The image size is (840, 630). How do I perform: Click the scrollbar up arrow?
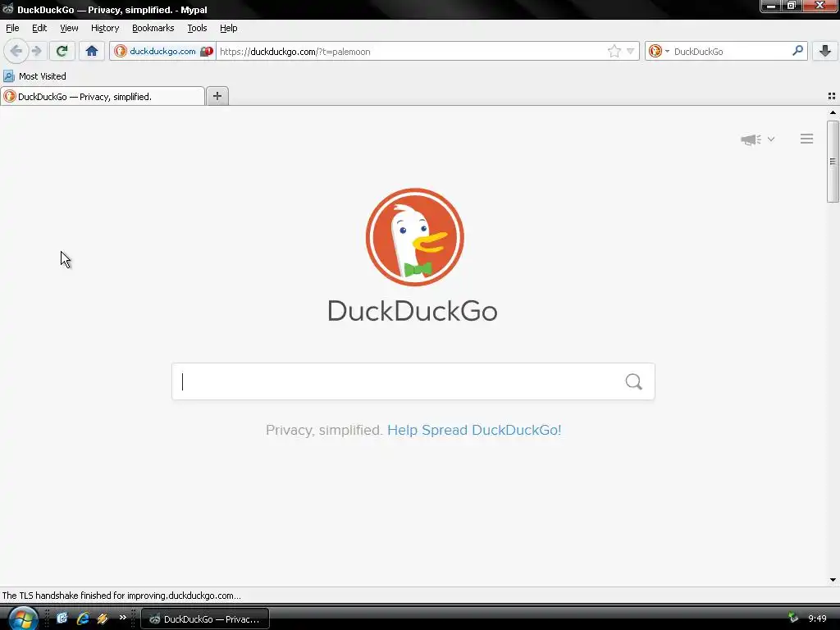(833, 112)
